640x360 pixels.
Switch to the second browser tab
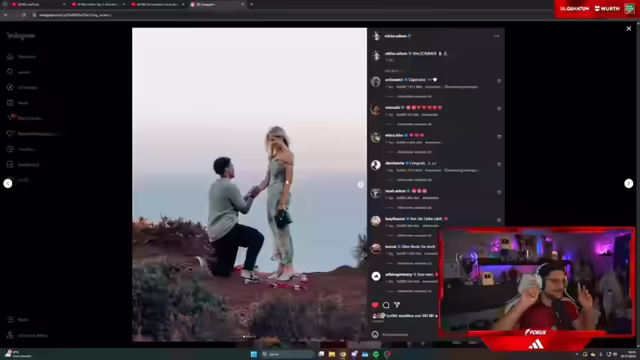(97, 4)
